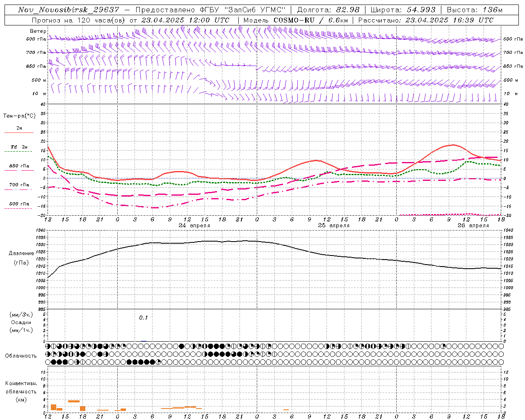Screen dimensions: 525x420
Task: Click the Конвективн. облачность label
Action: (21, 391)
